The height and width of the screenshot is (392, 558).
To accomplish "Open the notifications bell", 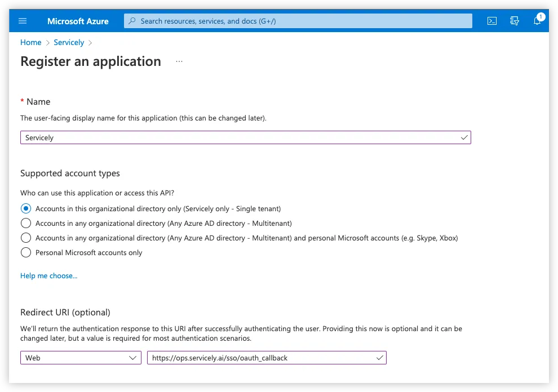I will click(x=537, y=21).
